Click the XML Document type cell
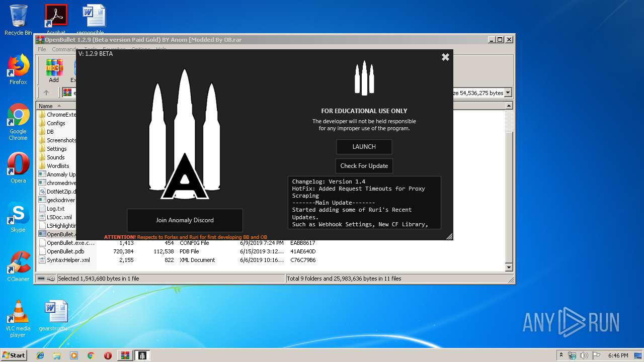The image size is (644, 362). [197, 260]
